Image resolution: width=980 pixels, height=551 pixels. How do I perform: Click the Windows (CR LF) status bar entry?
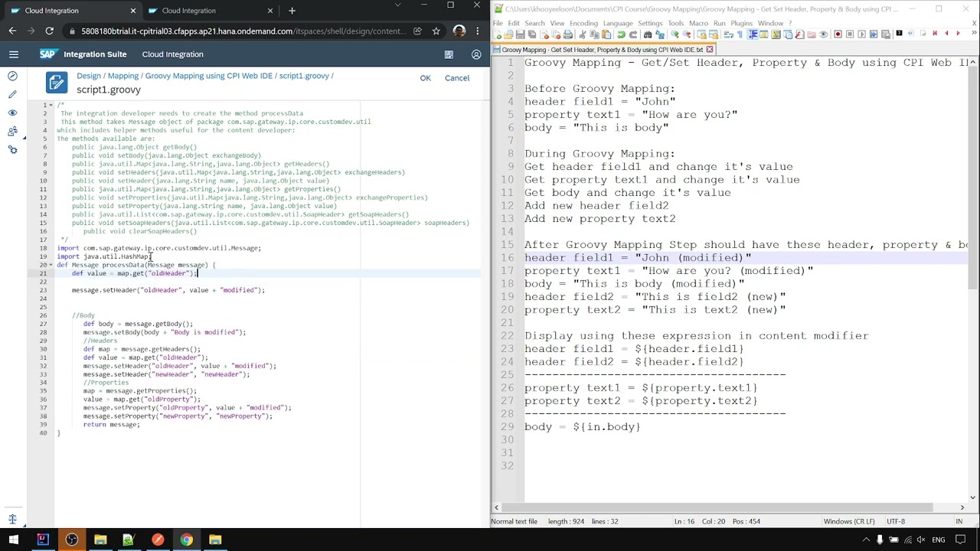(x=848, y=521)
